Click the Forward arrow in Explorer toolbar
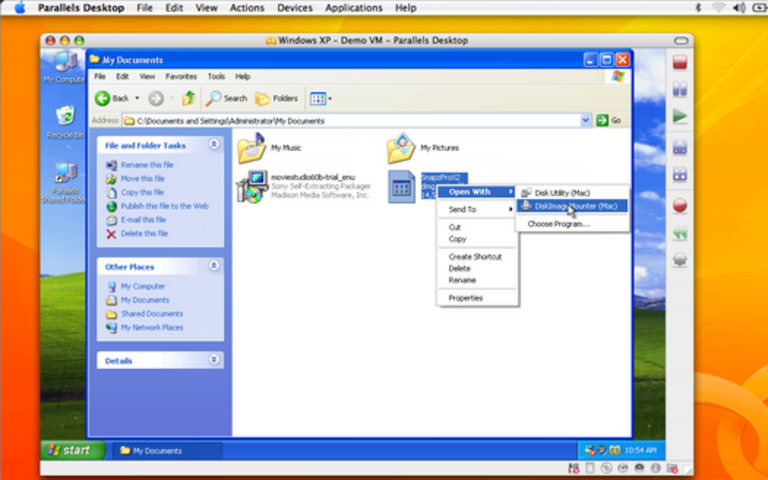This screenshot has width=768, height=480. coord(156,98)
